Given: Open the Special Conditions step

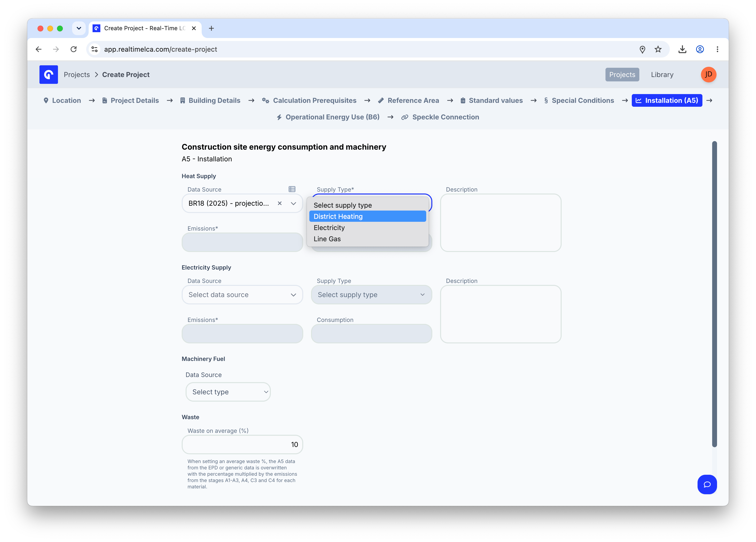Looking at the screenshot, I should tap(579, 100).
